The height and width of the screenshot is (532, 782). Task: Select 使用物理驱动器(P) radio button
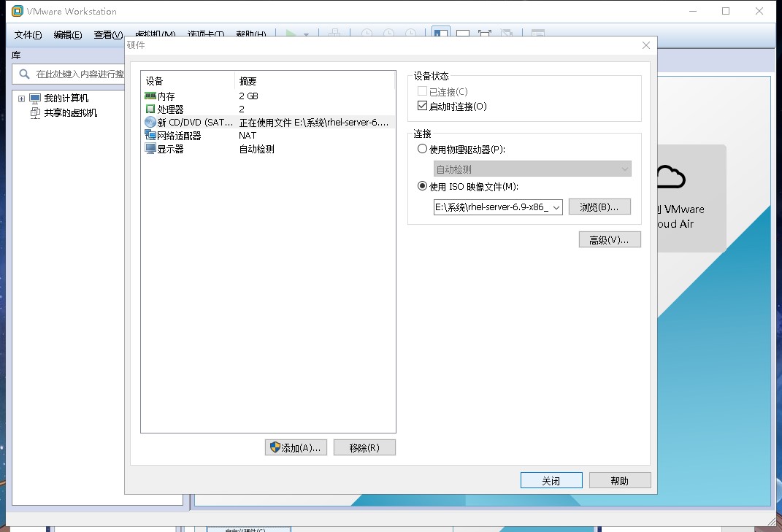pyautogui.click(x=422, y=149)
